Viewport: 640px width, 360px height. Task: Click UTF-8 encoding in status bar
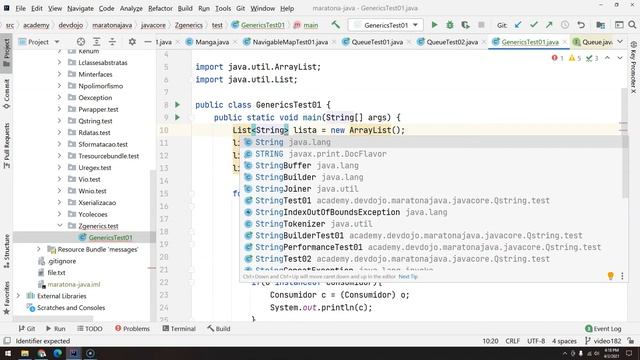point(536,341)
